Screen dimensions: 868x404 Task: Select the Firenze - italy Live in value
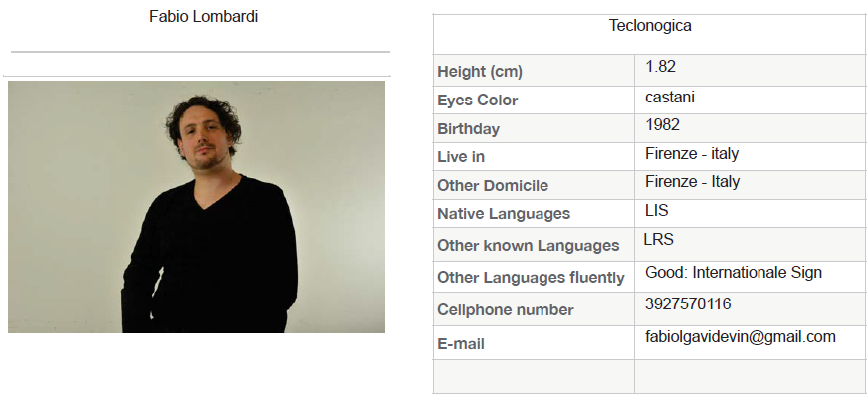coord(692,154)
